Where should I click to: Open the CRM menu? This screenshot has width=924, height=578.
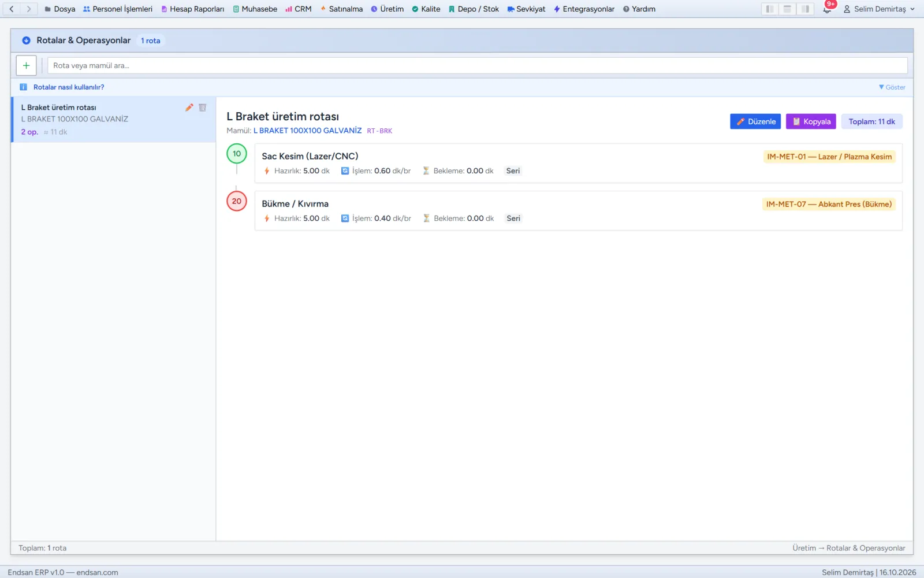click(x=299, y=9)
